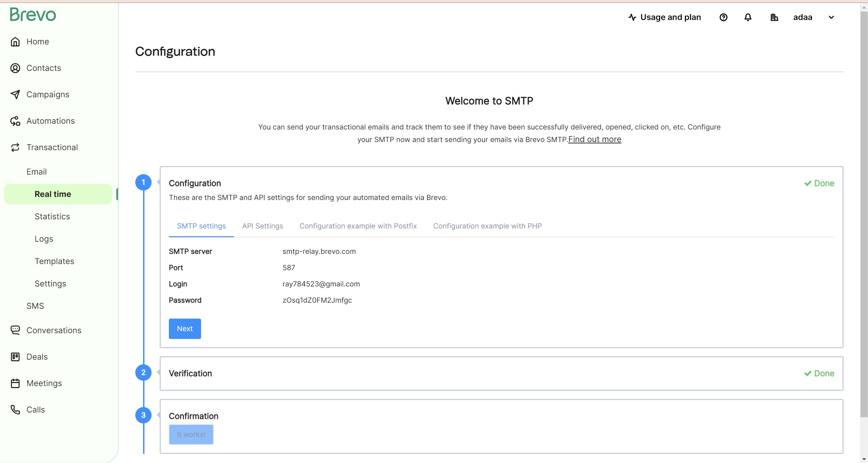The height and width of the screenshot is (463, 868).
Task: Click the blue Next button
Action: [185, 328]
